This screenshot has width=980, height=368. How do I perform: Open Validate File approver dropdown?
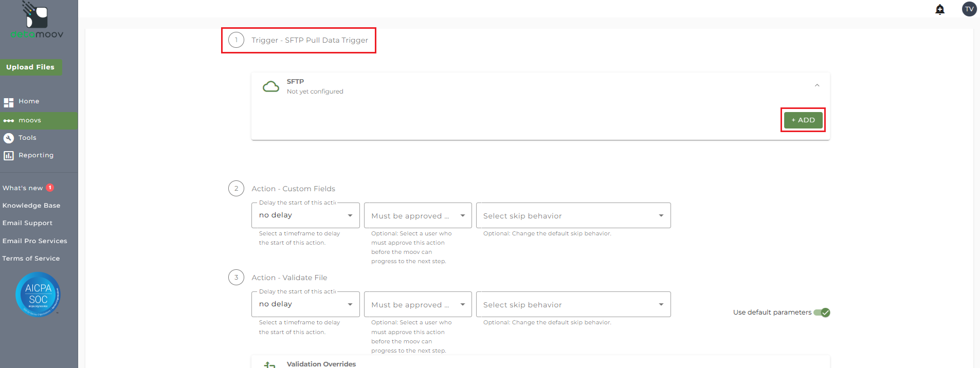(x=418, y=305)
